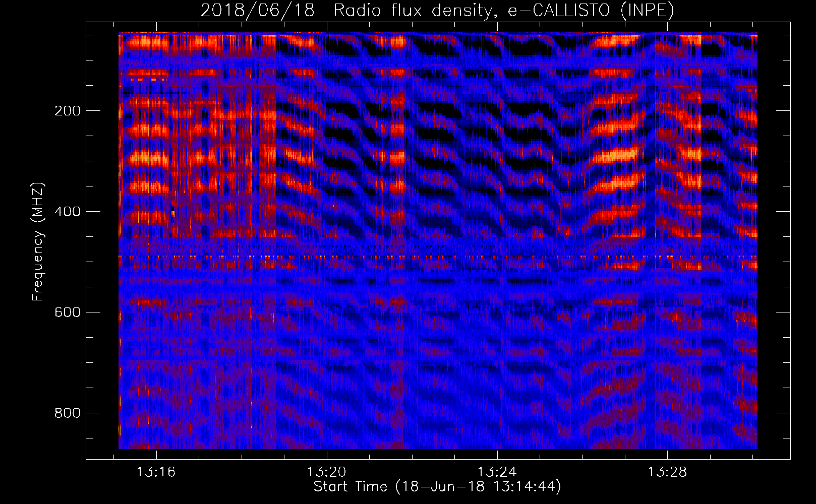Click the date "2018/06/18" in the title
Screen dimensions: 816x504
[x=257, y=10]
